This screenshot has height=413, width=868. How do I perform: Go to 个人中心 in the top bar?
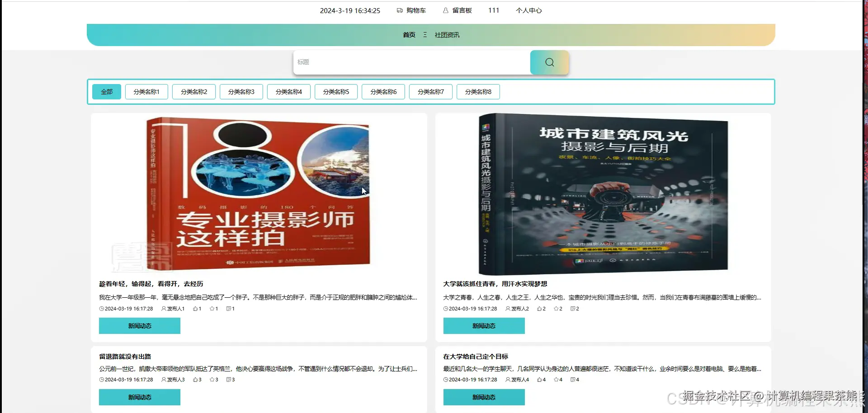click(x=528, y=10)
